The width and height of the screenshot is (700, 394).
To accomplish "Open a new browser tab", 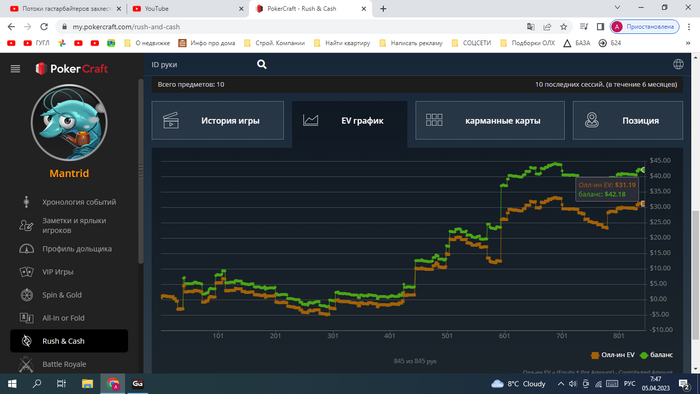I will (383, 8).
